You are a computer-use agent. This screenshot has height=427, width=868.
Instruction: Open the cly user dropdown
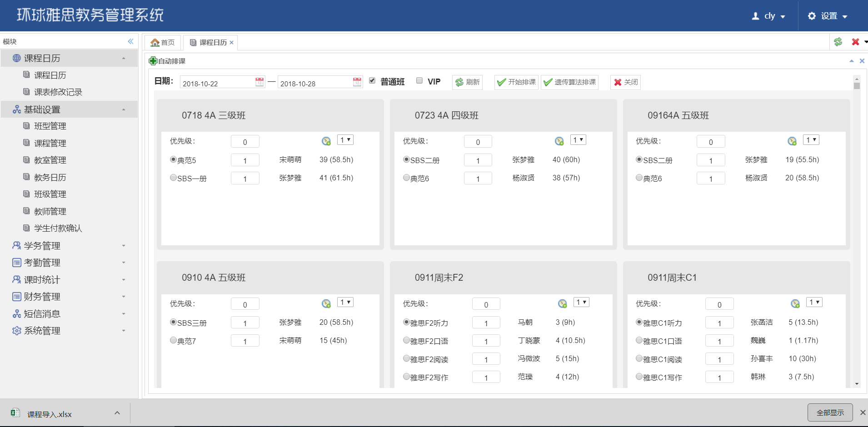769,16
